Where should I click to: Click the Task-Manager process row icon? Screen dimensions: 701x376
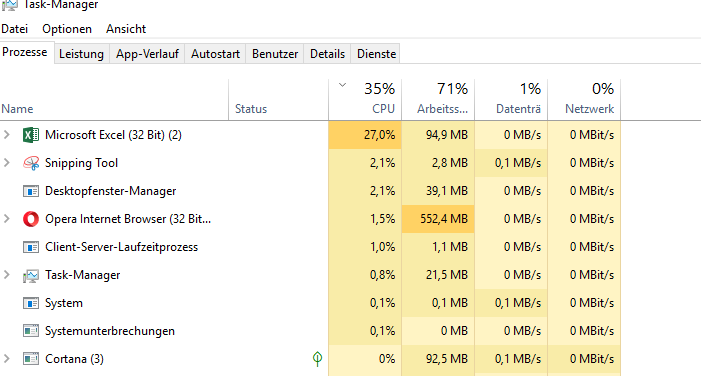click(x=31, y=275)
